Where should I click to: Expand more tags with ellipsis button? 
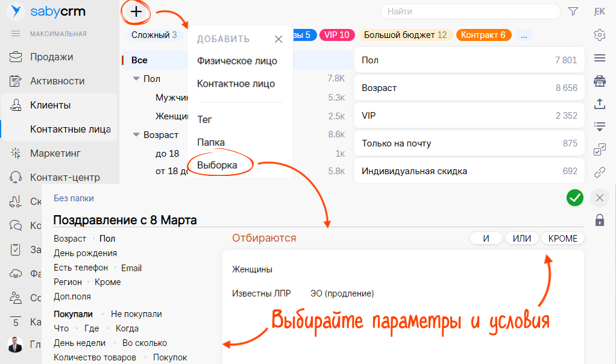tap(524, 35)
